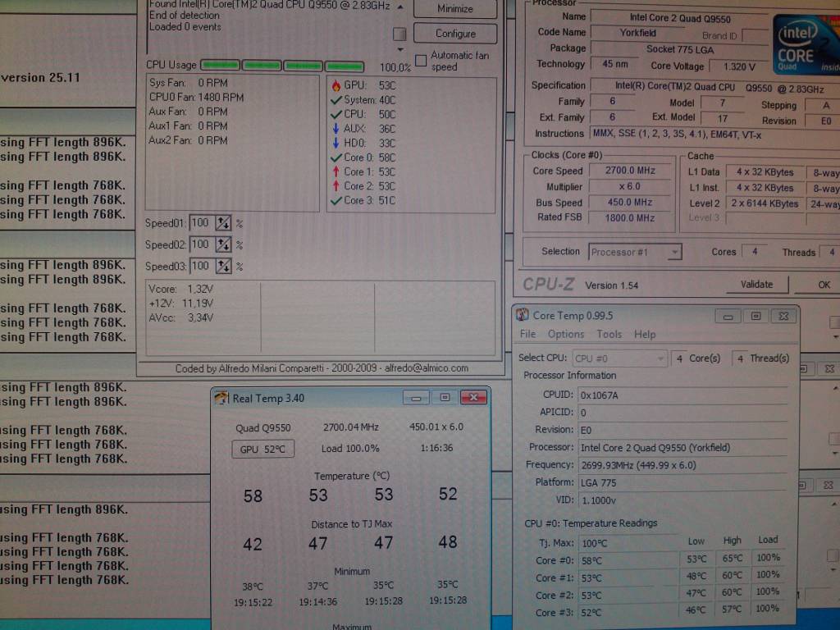Click the Real Temp 58 temperature reading
This screenshot has width=840, height=630.
click(x=253, y=495)
